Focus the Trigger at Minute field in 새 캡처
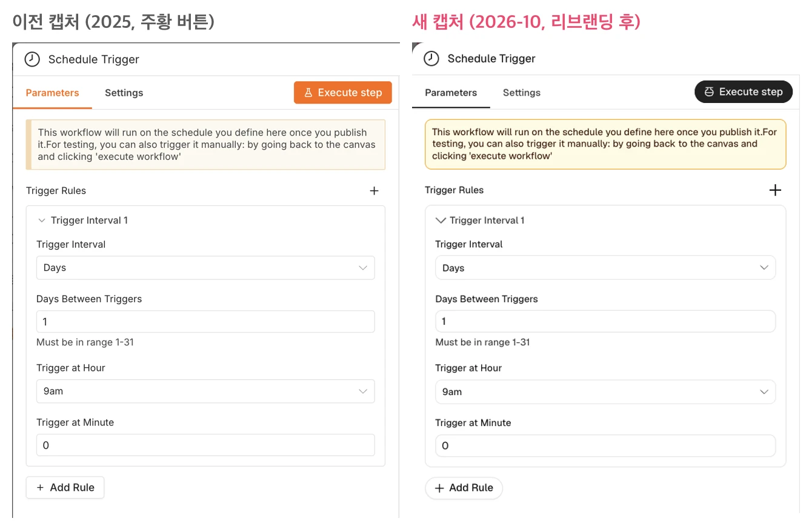The width and height of the screenshot is (812, 524). [x=605, y=446]
